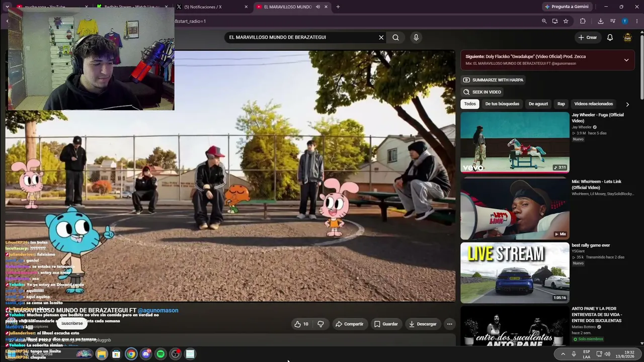Click the YouTube page vertical scrollbar
The image size is (644, 362).
pyautogui.click(x=641, y=65)
